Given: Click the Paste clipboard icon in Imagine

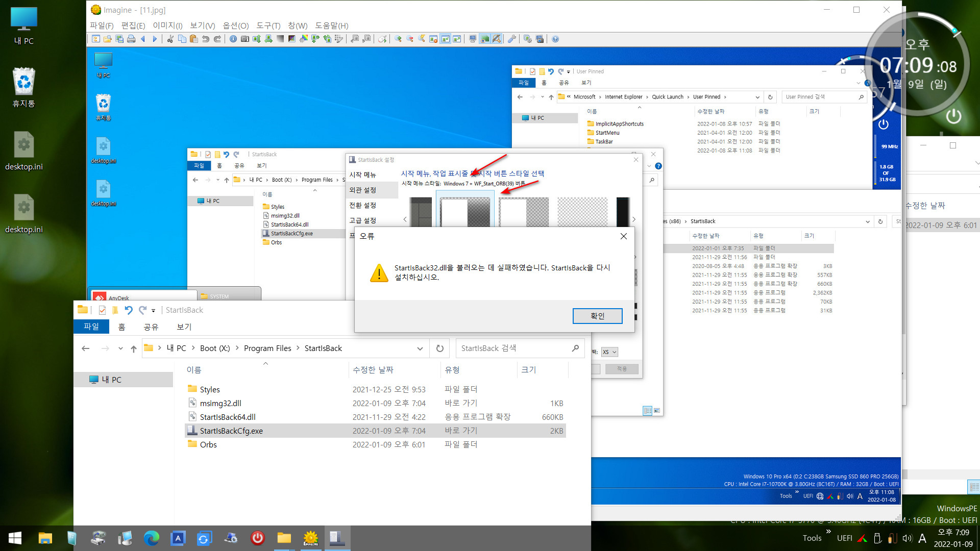Looking at the screenshot, I should 194,39.
